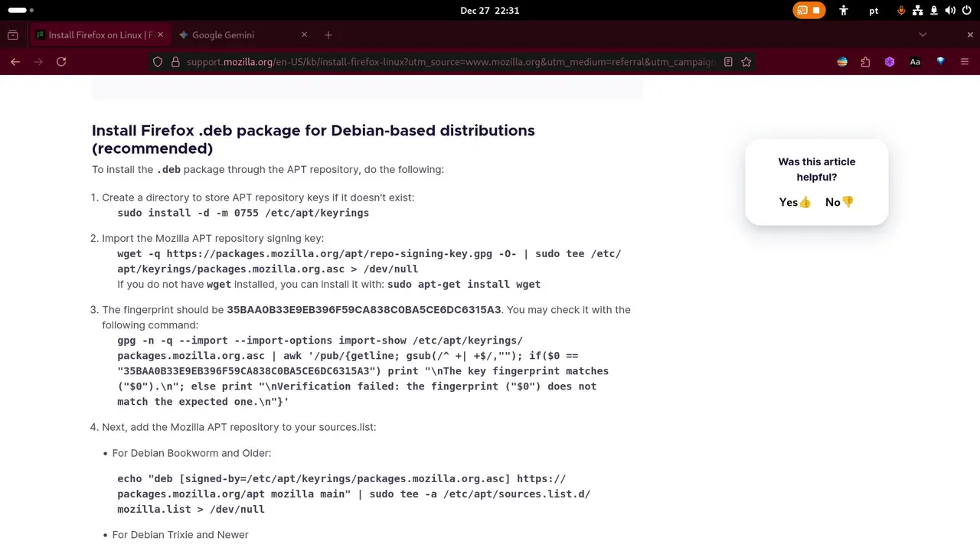This screenshot has width=980, height=551.
Task: Click 'No' on article helpful prompt
Action: [x=839, y=202]
